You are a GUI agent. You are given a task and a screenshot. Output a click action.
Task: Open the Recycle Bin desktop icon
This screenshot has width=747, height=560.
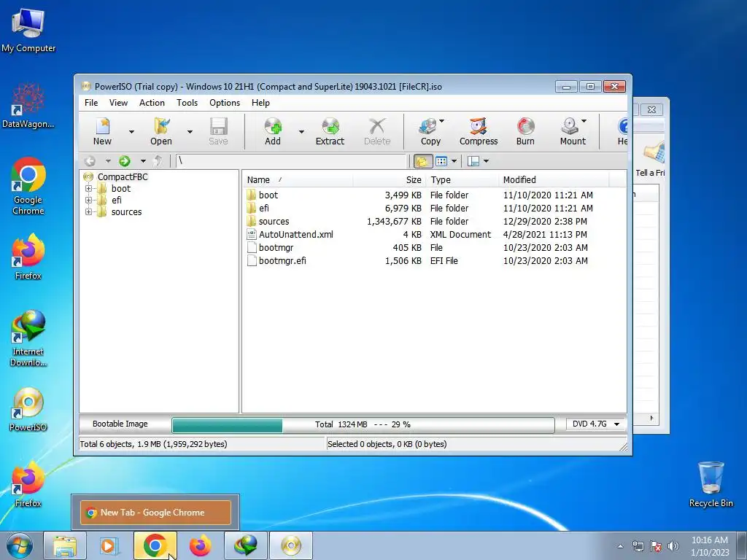711,484
